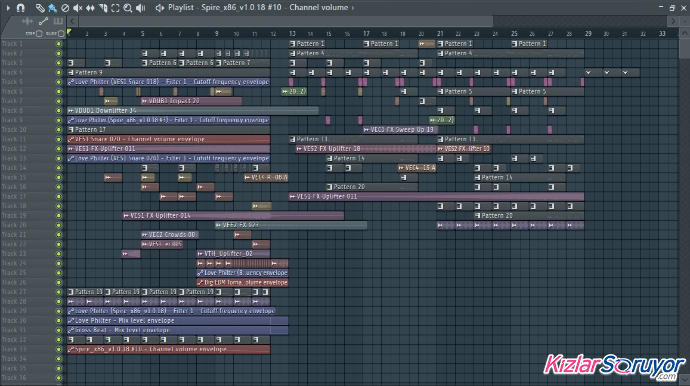Image resolution: width=690 pixels, height=386 pixels.
Task: Show pattern clips with the piano icon
Action: (x=58, y=21)
